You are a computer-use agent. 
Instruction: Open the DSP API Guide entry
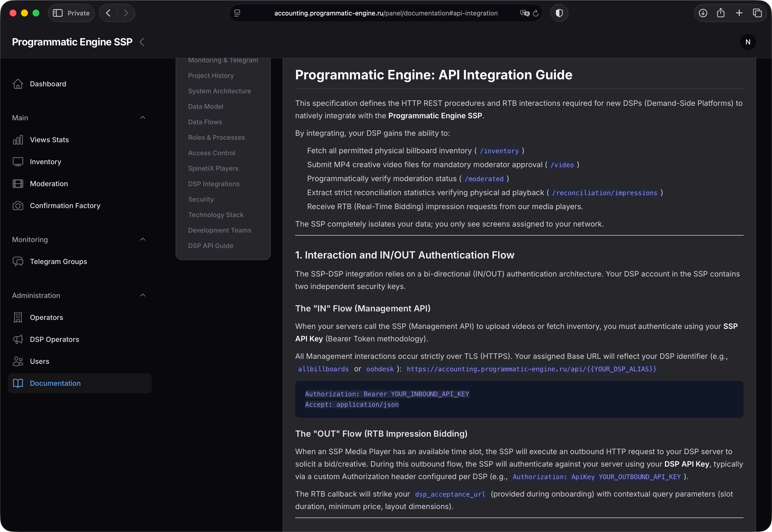[210, 246]
